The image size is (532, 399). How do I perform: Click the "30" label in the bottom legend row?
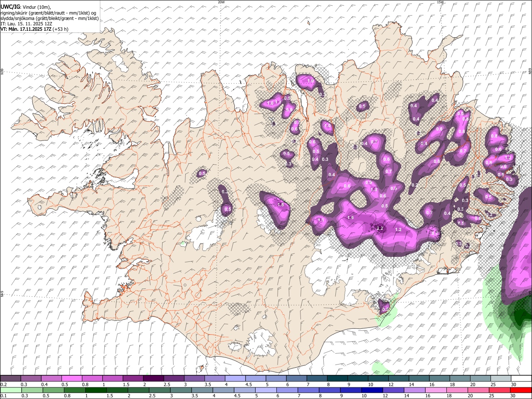tap(512, 396)
